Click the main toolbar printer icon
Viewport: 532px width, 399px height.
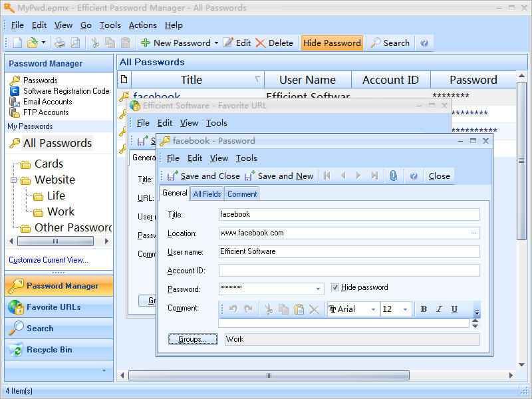(x=60, y=43)
